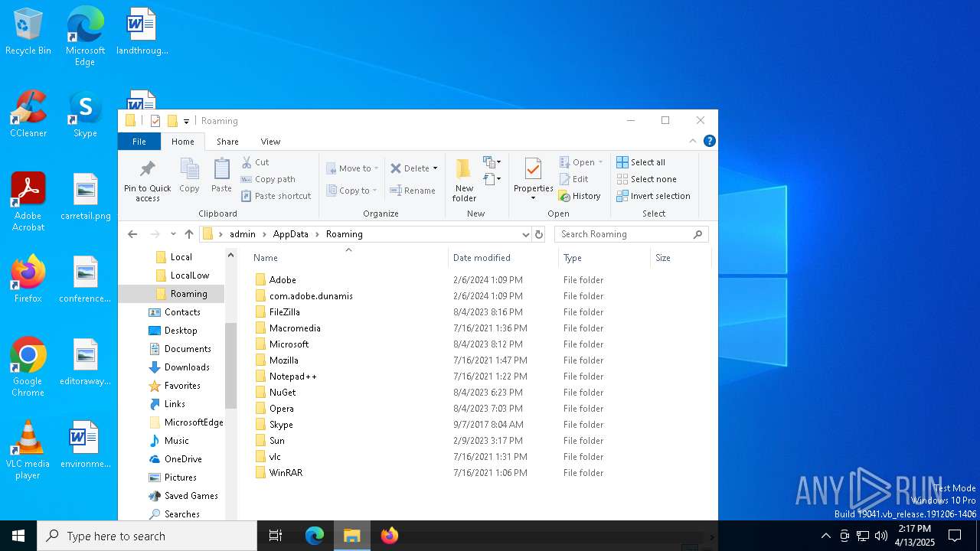
Task: Open Firefox from the taskbar
Action: 390,536
